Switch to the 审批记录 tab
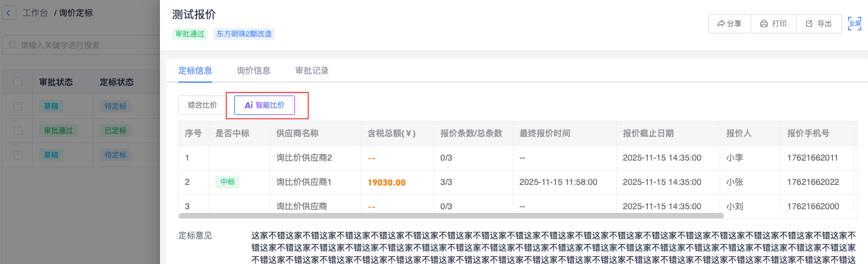This screenshot has height=264, width=868. pos(312,71)
